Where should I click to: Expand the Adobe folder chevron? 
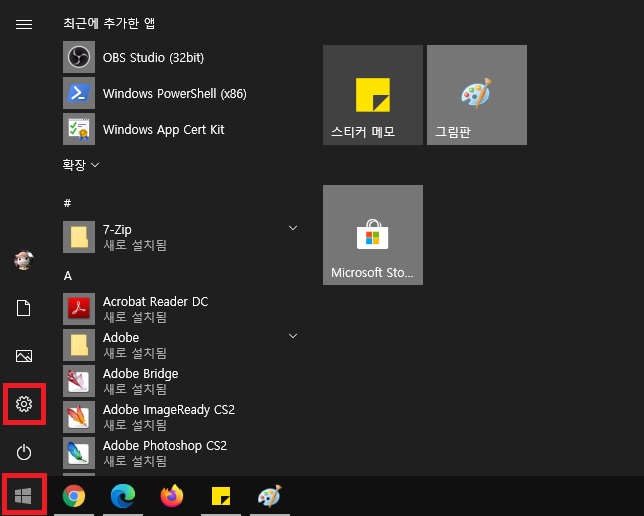(293, 336)
